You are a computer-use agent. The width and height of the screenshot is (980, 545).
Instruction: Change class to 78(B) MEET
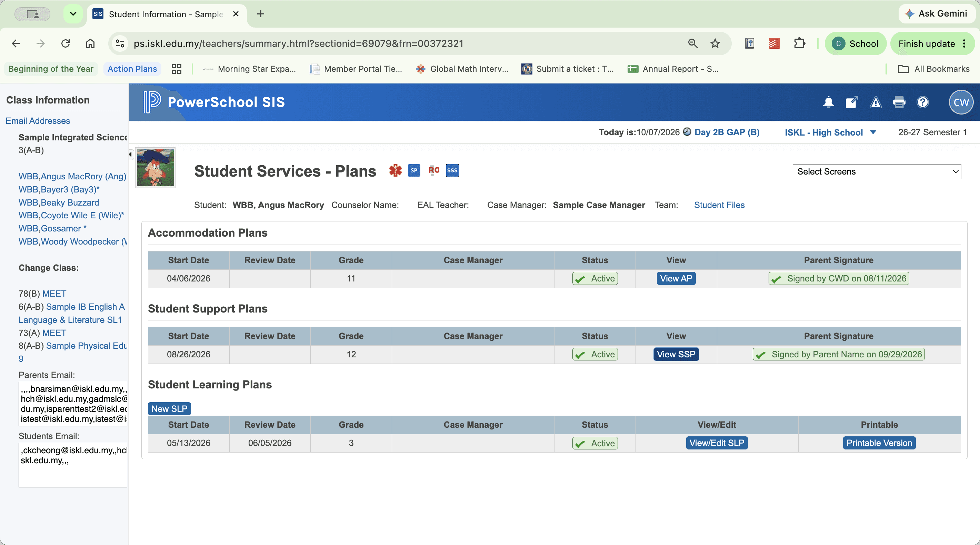pyautogui.click(x=54, y=294)
